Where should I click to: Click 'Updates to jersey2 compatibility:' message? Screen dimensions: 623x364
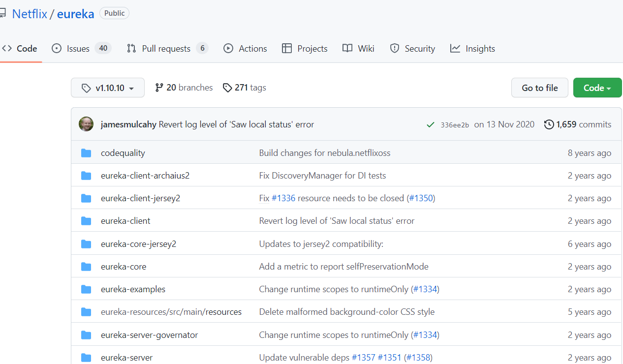[x=321, y=244]
